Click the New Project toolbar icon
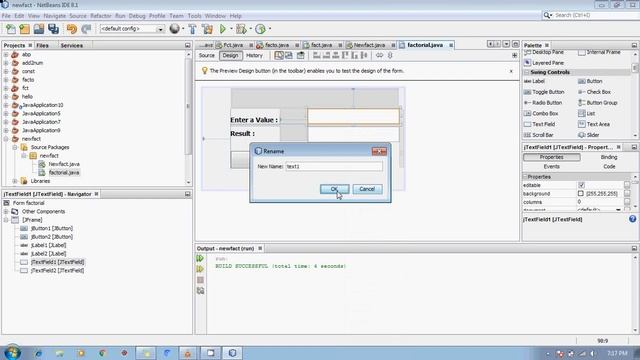The image size is (640, 360). (24, 29)
